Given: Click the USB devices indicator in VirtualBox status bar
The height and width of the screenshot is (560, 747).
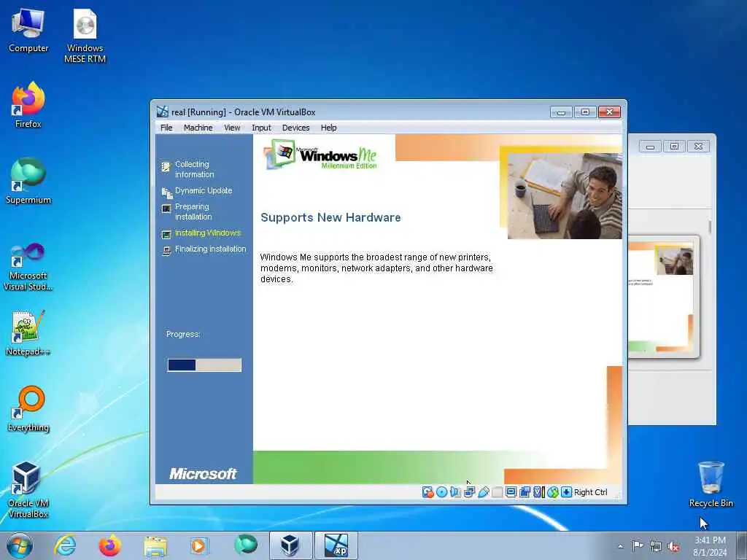Looking at the screenshot, I should click(483, 492).
